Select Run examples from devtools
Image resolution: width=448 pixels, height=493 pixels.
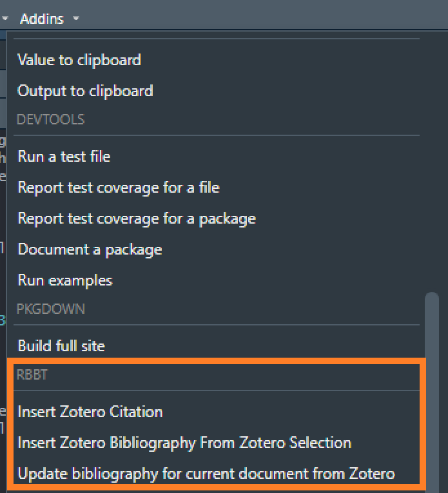[65, 280]
